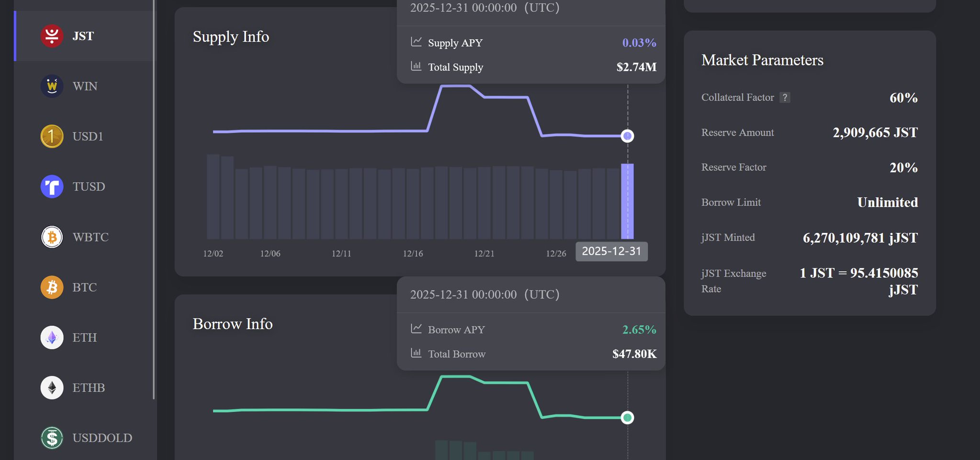Click the 2025-12-31 date label on axis
Viewport: 980px width, 460px height.
pos(611,252)
